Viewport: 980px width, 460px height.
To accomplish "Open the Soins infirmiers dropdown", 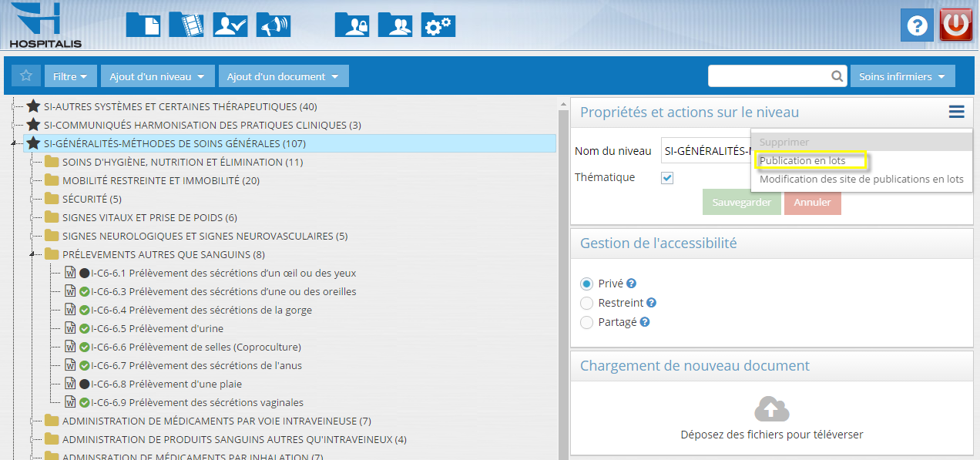I will pyautogui.click(x=901, y=76).
